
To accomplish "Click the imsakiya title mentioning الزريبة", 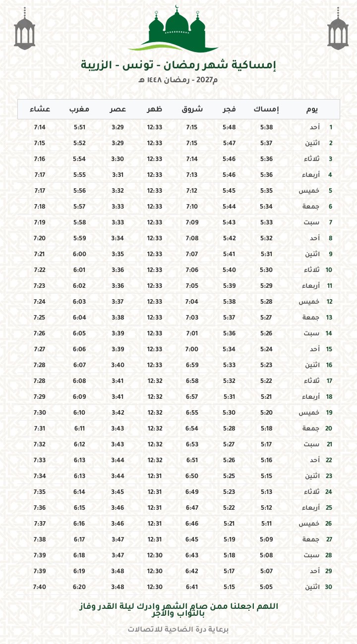I will click(178, 65).
